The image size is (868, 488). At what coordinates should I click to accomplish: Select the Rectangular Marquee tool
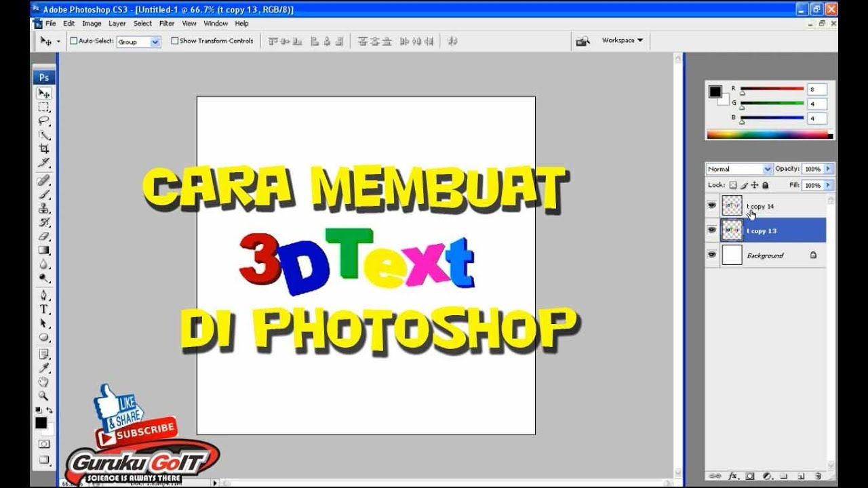(x=44, y=108)
